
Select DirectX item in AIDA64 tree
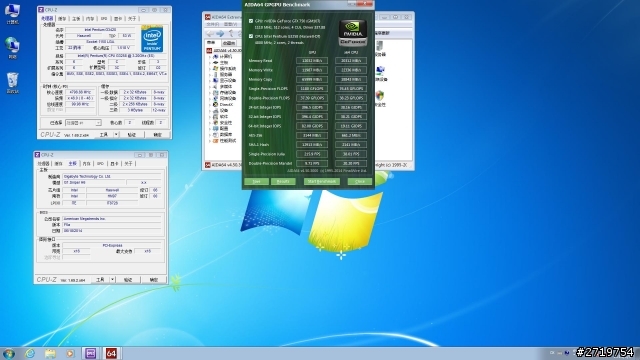(x=226, y=104)
